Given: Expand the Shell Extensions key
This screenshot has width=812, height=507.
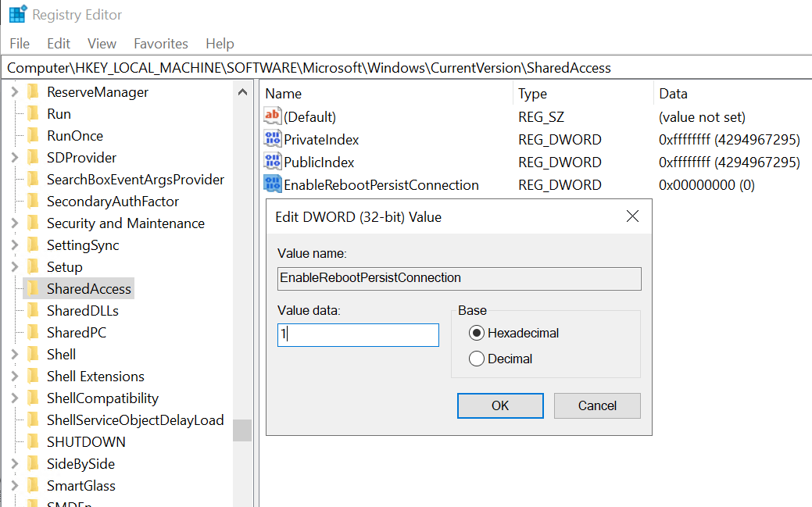Looking at the screenshot, I should click(x=15, y=376).
